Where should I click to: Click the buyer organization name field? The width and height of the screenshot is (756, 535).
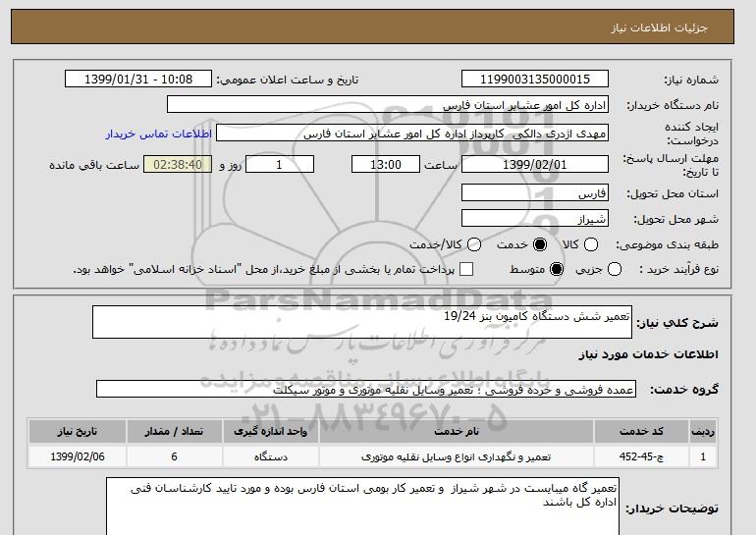pyautogui.click(x=388, y=105)
